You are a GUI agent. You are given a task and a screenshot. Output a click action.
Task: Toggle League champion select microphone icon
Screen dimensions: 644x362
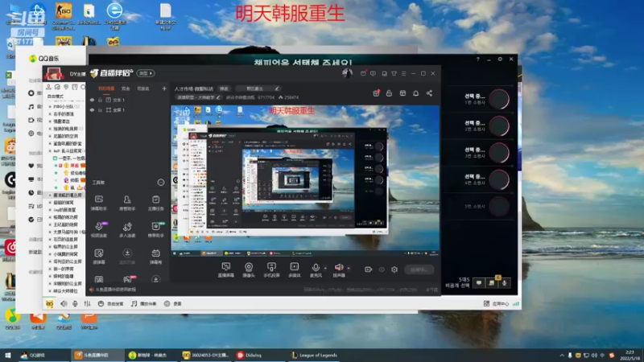pyautogui.click(x=505, y=283)
